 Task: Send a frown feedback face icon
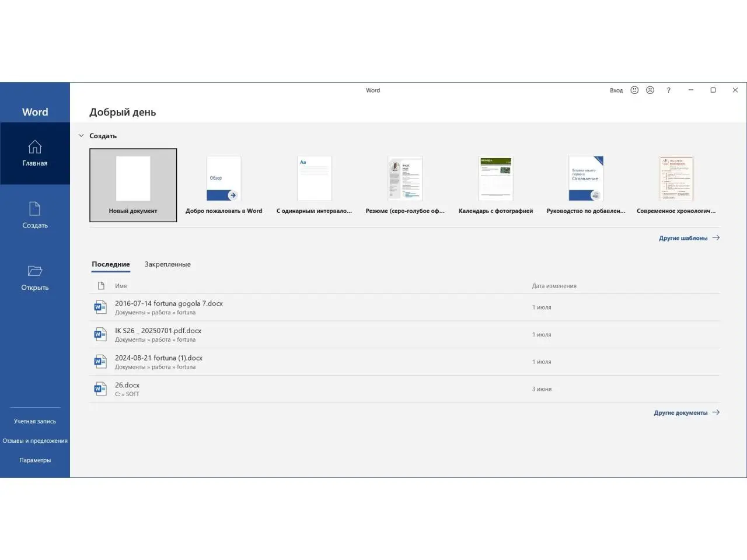(650, 90)
